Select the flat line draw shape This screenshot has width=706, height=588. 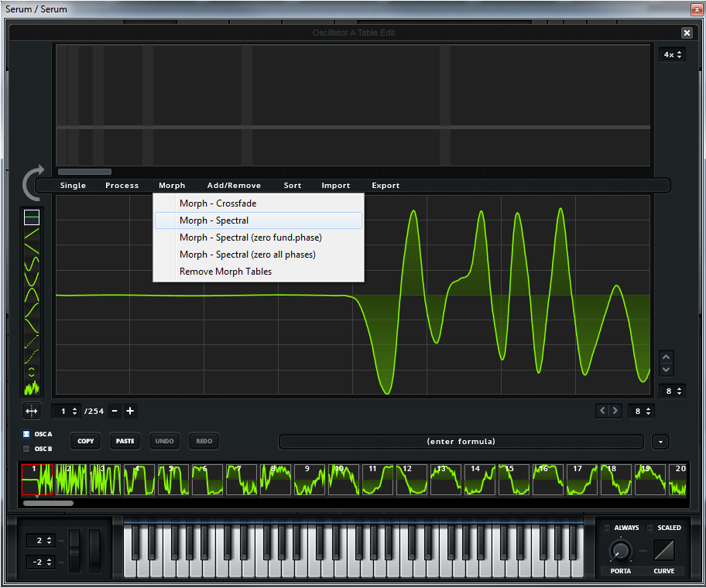32,217
